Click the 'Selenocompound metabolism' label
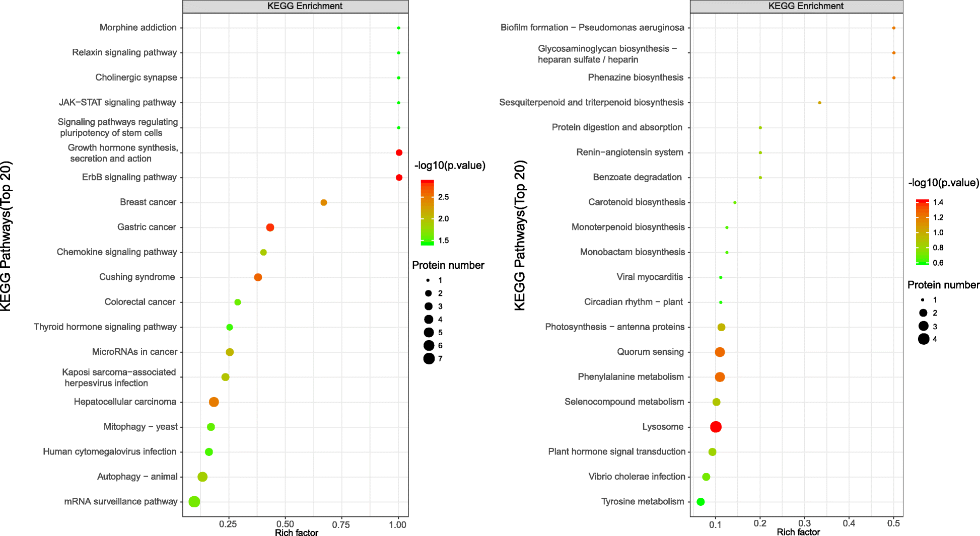 click(x=624, y=402)
